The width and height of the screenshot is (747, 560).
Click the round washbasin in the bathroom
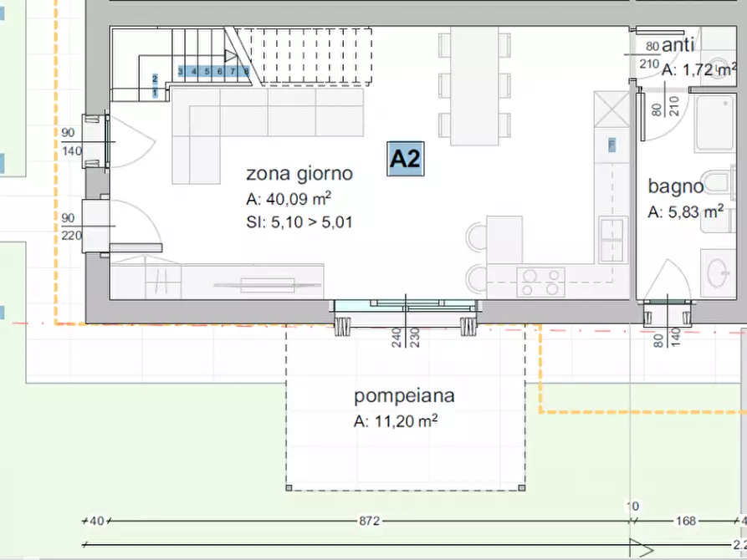click(x=718, y=272)
